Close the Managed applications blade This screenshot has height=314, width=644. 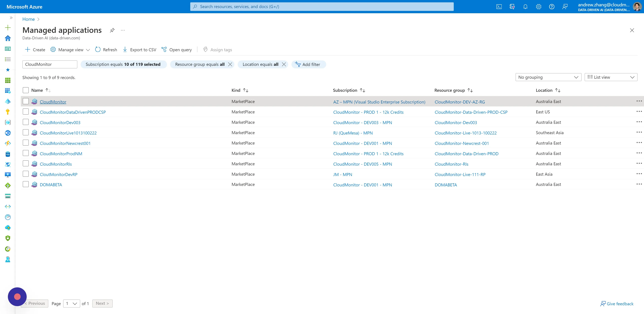632,30
